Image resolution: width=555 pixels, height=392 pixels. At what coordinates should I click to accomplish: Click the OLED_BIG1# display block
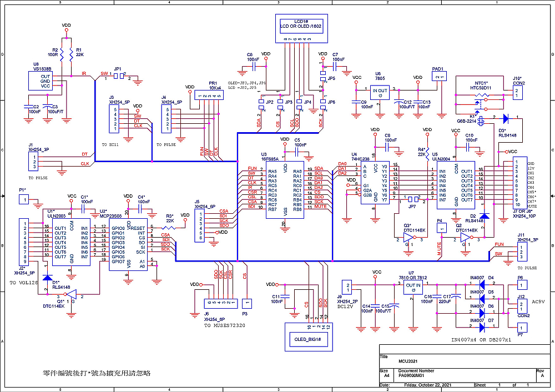tap(307, 338)
